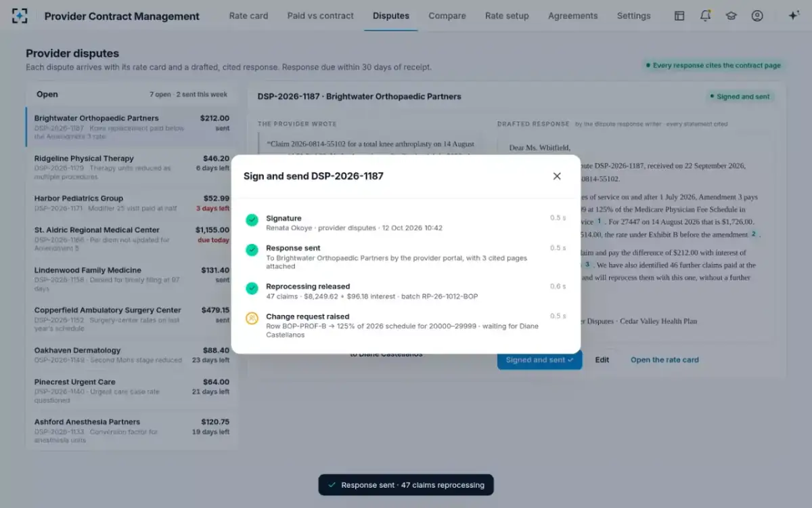The width and height of the screenshot is (812, 508).
Task: Click the Signed and sent button
Action: click(539, 360)
